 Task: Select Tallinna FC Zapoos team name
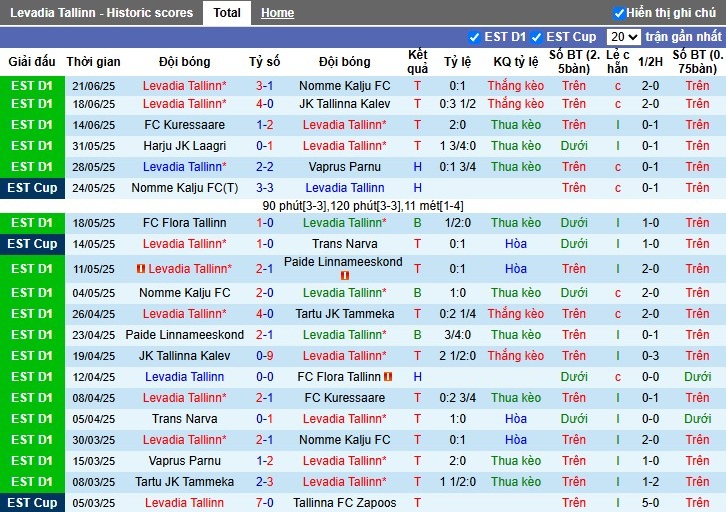[344, 503]
